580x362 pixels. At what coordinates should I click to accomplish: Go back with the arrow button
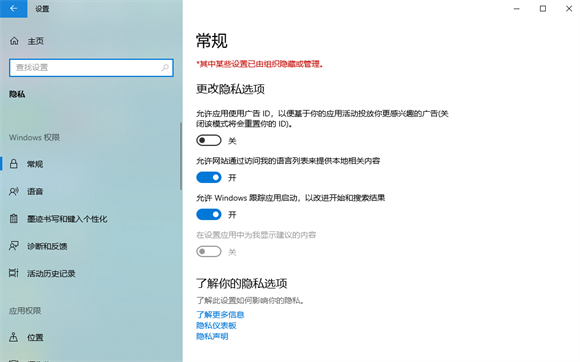[x=13, y=9]
